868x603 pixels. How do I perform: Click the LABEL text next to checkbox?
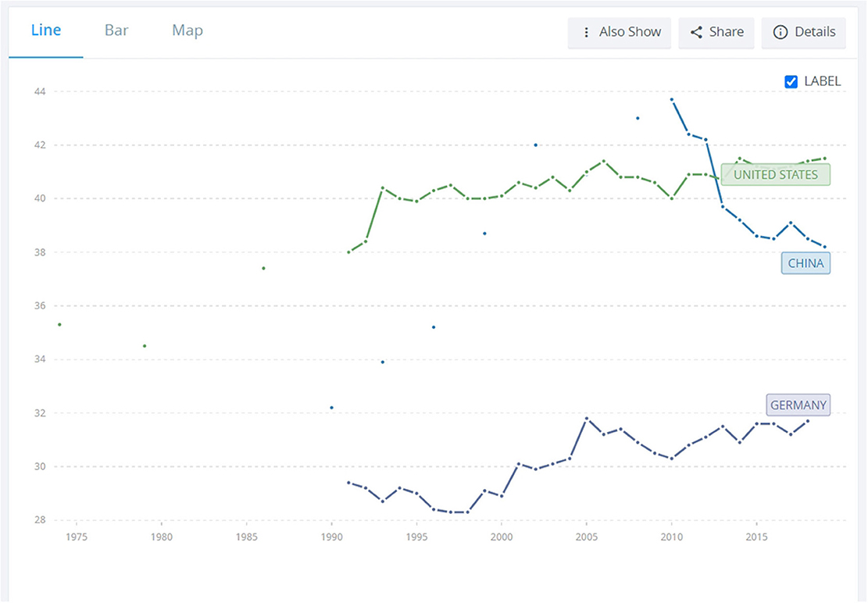point(823,81)
